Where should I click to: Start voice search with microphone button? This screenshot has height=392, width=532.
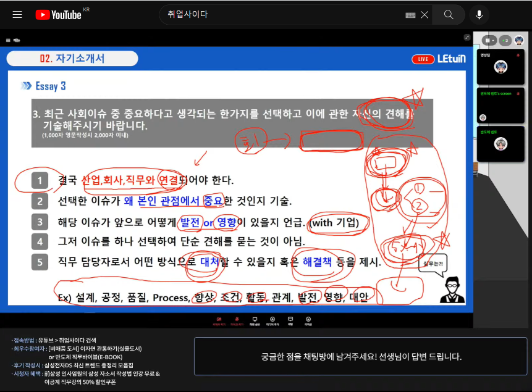479,15
